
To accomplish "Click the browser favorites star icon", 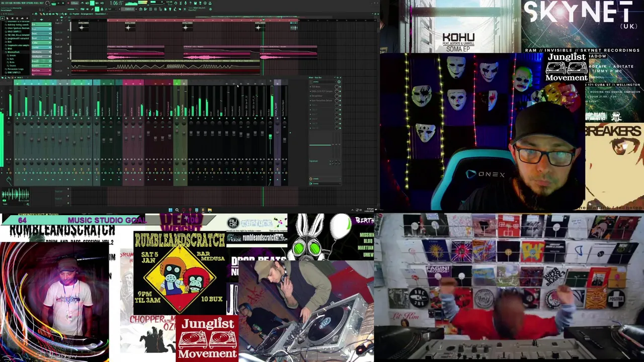I will (x=27, y=18).
